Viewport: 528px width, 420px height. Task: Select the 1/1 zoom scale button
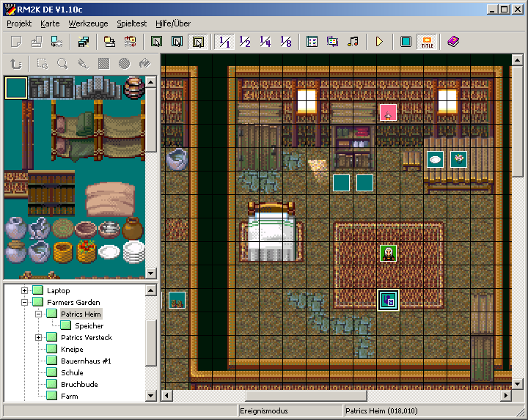[x=224, y=42]
